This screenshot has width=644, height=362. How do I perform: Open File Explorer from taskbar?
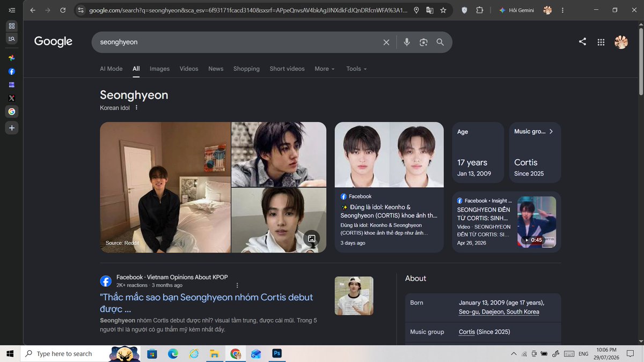(214, 354)
